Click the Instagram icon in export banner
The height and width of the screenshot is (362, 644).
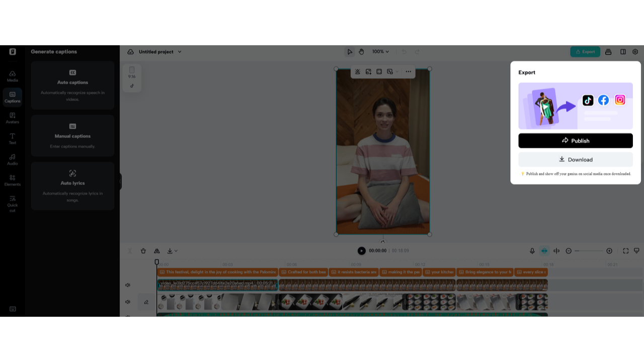620,100
